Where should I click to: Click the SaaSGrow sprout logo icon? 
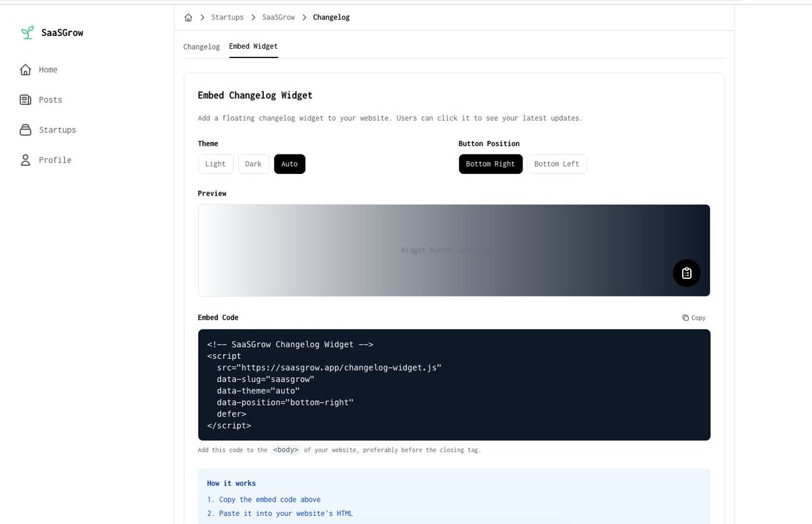tap(27, 32)
